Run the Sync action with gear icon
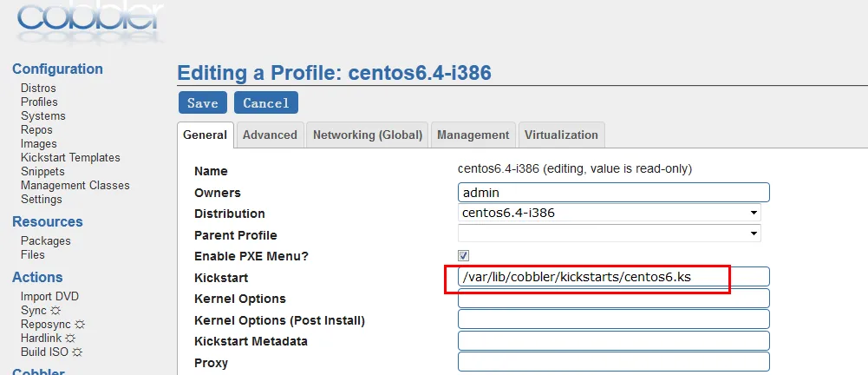The width and height of the screenshot is (868, 375). point(40,310)
